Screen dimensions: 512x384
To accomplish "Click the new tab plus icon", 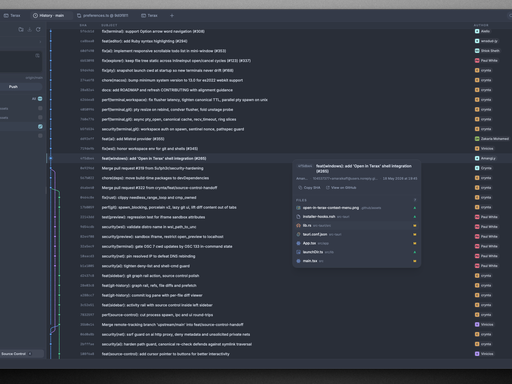I will click(172, 16).
